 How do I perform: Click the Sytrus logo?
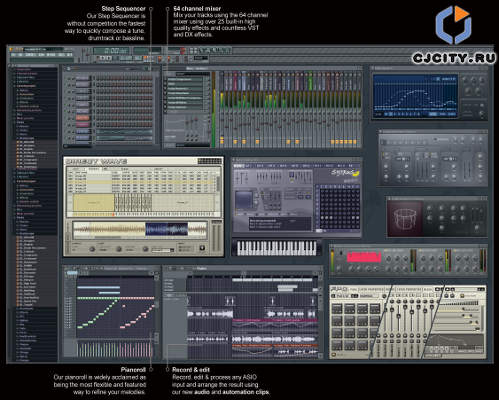[345, 173]
